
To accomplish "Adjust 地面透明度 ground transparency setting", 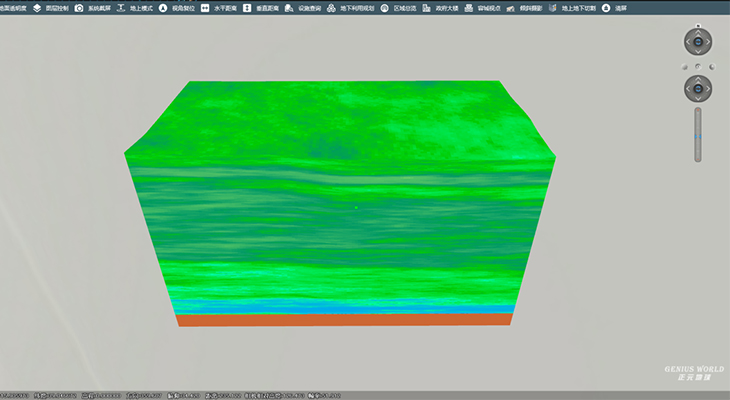I will [14, 7].
